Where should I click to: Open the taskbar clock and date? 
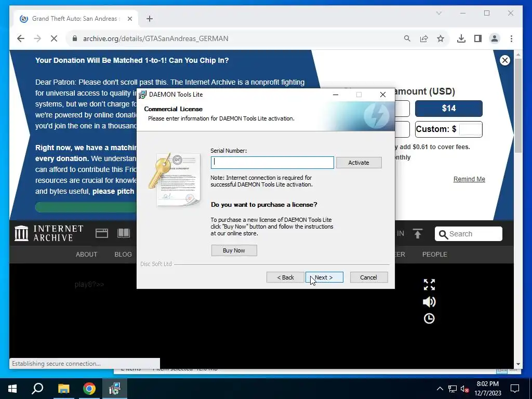tap(487, 389)
